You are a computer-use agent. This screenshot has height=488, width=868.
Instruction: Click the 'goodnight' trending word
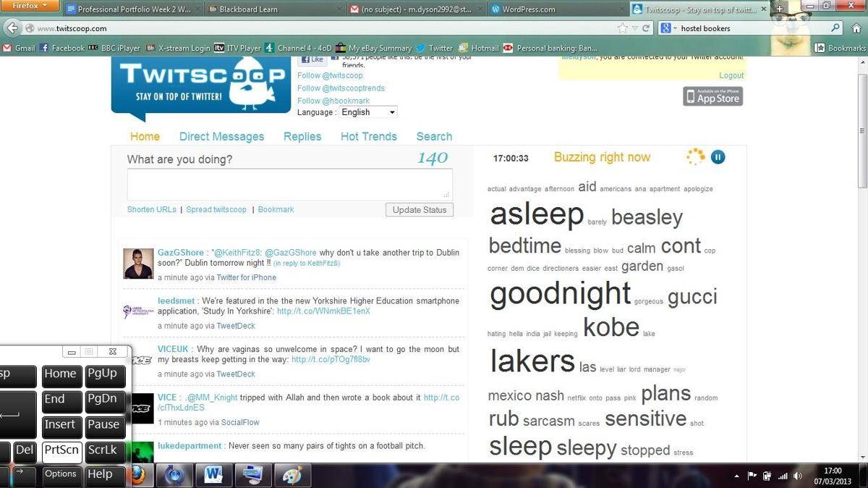coord(561,294)
